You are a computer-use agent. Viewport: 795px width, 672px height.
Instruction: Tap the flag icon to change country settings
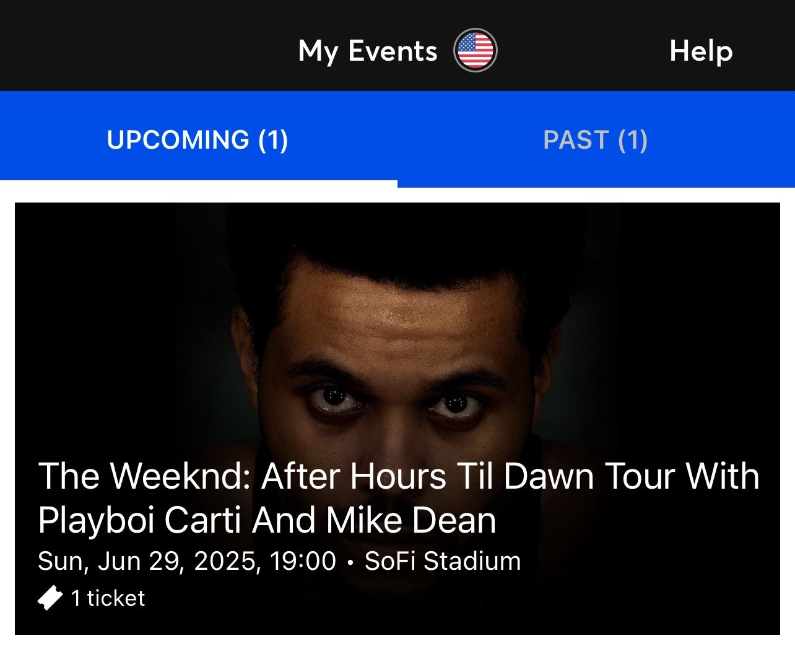point(474,50)
